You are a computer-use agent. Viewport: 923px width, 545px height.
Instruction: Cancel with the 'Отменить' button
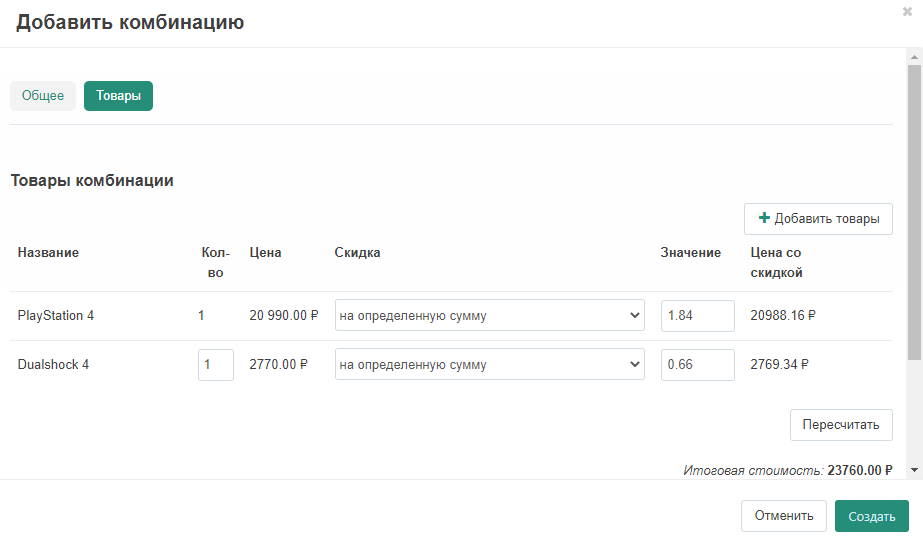click(783, 516)
